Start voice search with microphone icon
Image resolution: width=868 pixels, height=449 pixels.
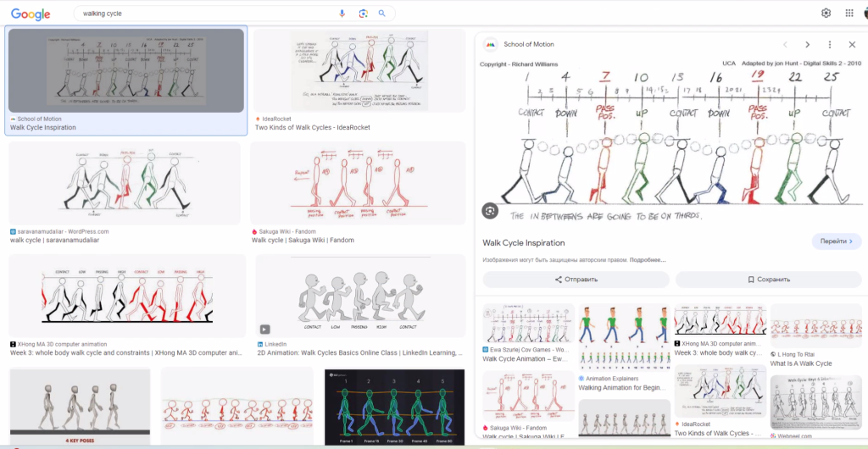[x=342, y=14]
